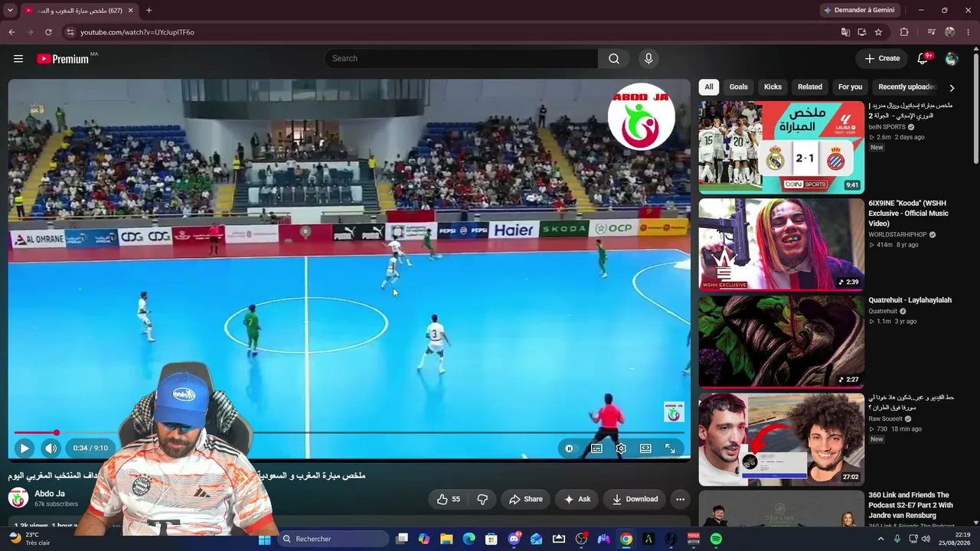Open the 27:02 Raw Soueelt video thumbnail
Screen dimensions: 980x551
coord(781,439)
